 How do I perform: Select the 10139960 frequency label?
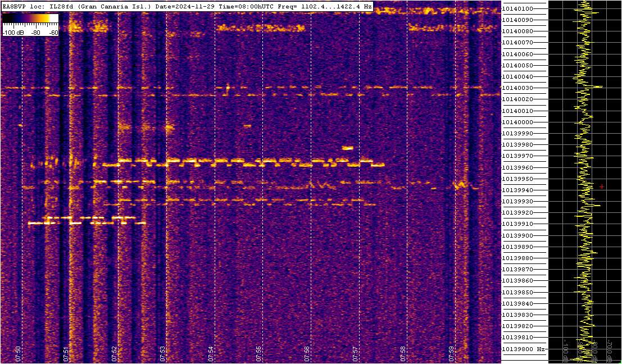(517, 167)
